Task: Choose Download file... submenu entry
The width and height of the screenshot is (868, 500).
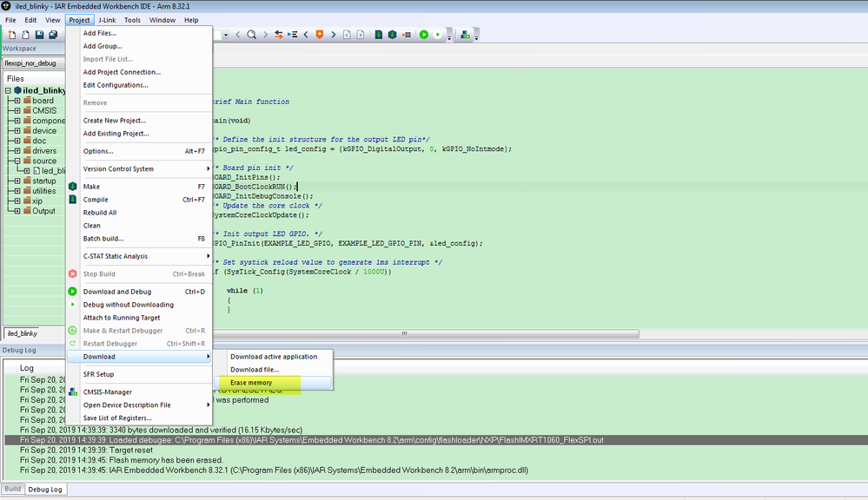Action: [x=272, y=370]
